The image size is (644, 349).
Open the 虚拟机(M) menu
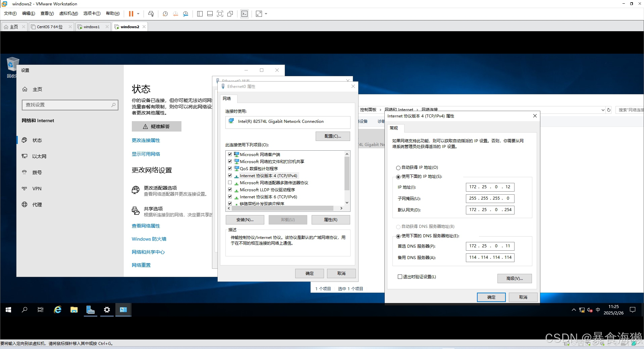68,13
